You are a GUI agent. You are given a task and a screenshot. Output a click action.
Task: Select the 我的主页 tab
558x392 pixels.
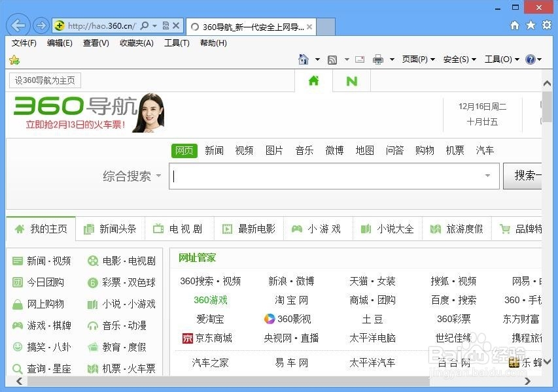[41, 229]
